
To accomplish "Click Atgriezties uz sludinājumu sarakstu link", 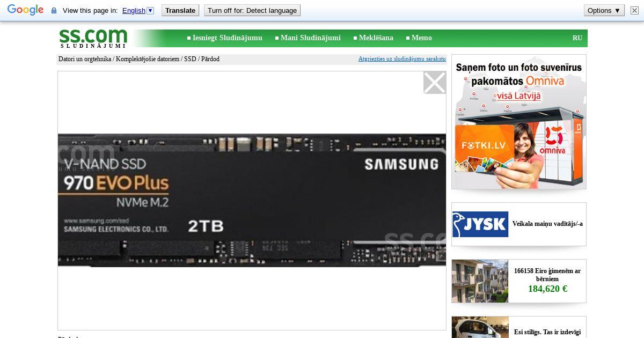I will click(x=402, y=59).
